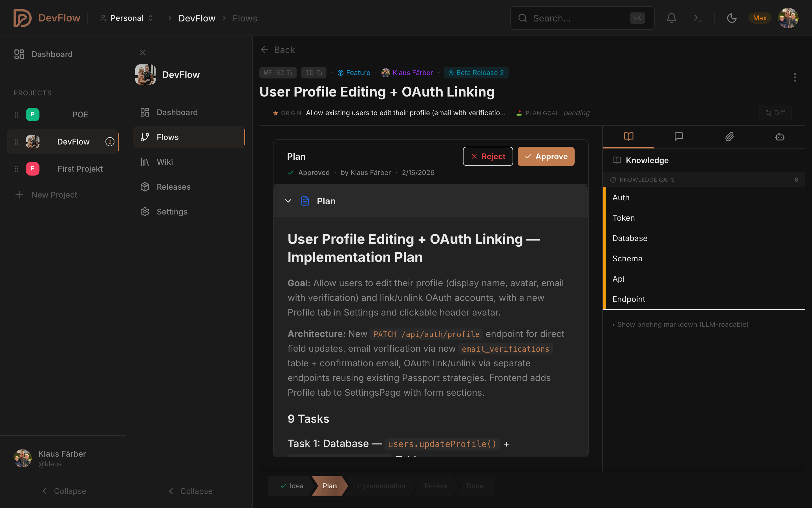The height and width of the screenshot is (508, 812).
Task: Switch to the comments tab
Action: 679,137
